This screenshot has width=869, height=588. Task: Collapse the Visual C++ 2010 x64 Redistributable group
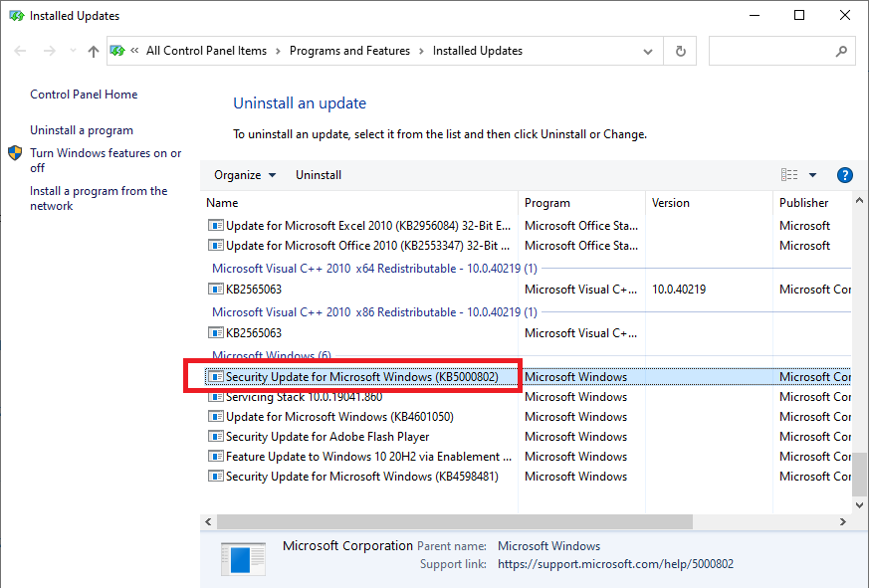coord(374,269)
